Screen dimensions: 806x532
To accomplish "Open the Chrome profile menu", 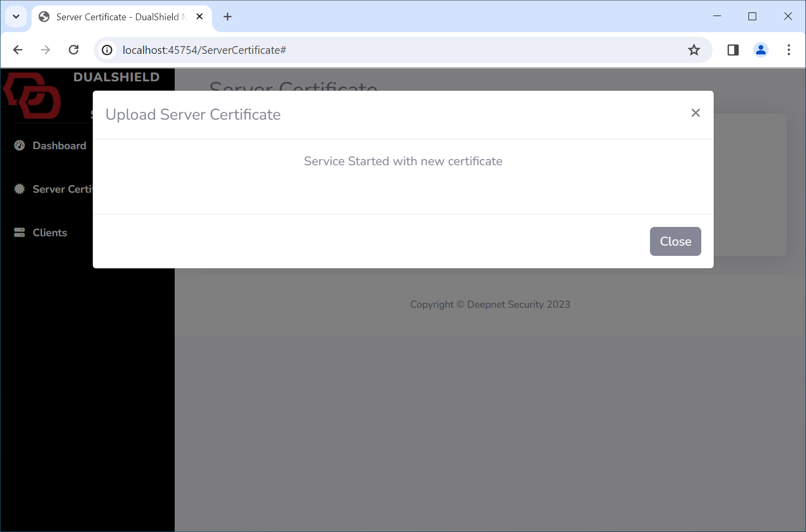I will pyautogui.click(x=760, y=50).
